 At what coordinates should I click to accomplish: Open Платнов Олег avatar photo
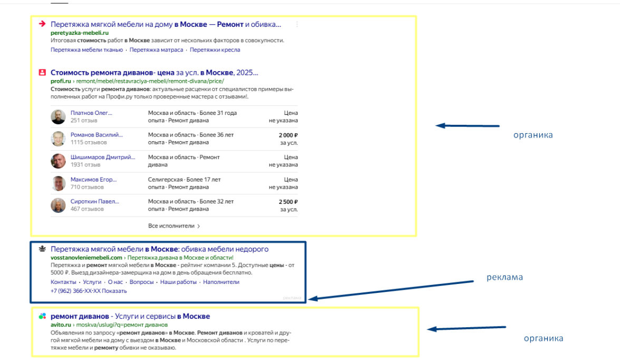(x=58, y=116)
